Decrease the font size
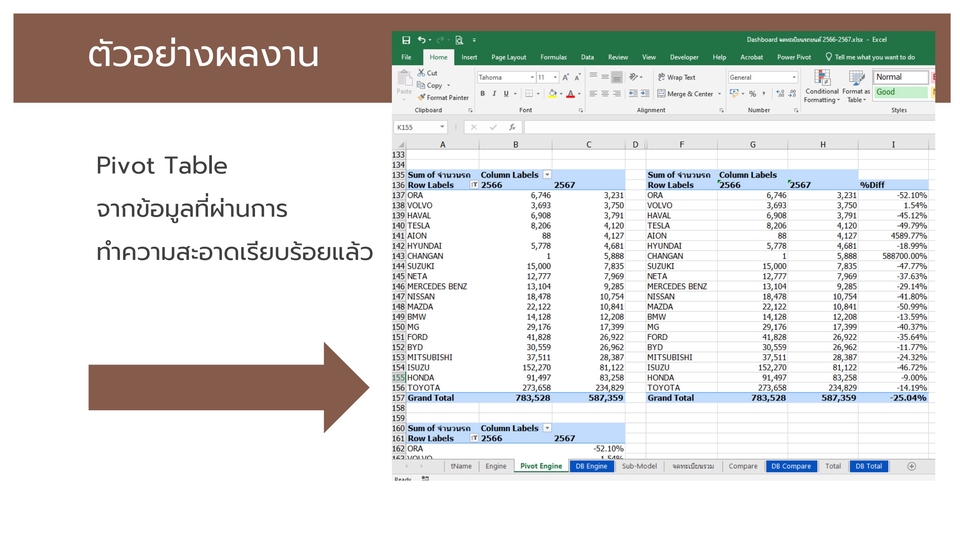Image resolution: width=960 pixels, height=540 pixels. click(577, 78)
